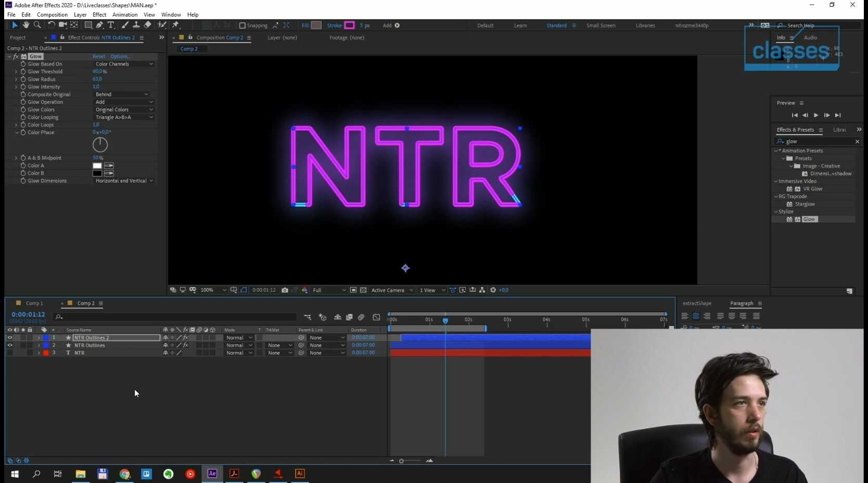
Task: Open the Composition menu
Action: pos(52,15)
